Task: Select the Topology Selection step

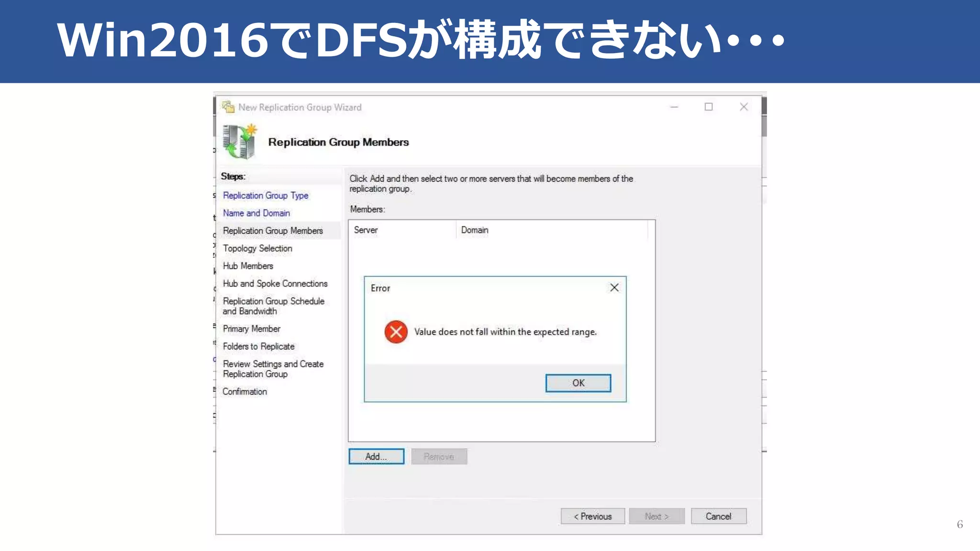Action: [257, 248]
